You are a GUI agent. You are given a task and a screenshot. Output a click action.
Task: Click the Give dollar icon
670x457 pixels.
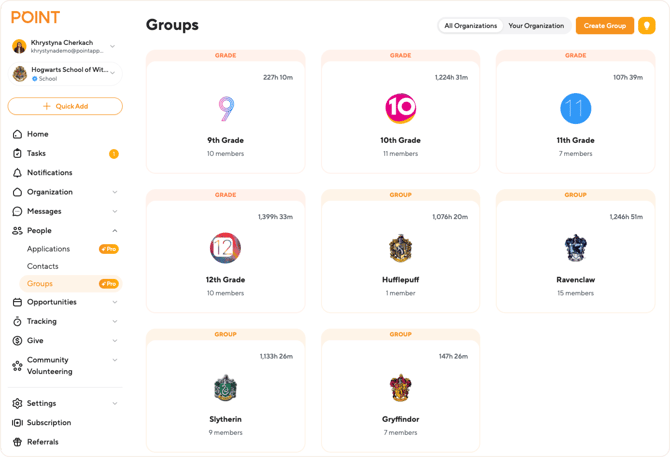(17, 341)
